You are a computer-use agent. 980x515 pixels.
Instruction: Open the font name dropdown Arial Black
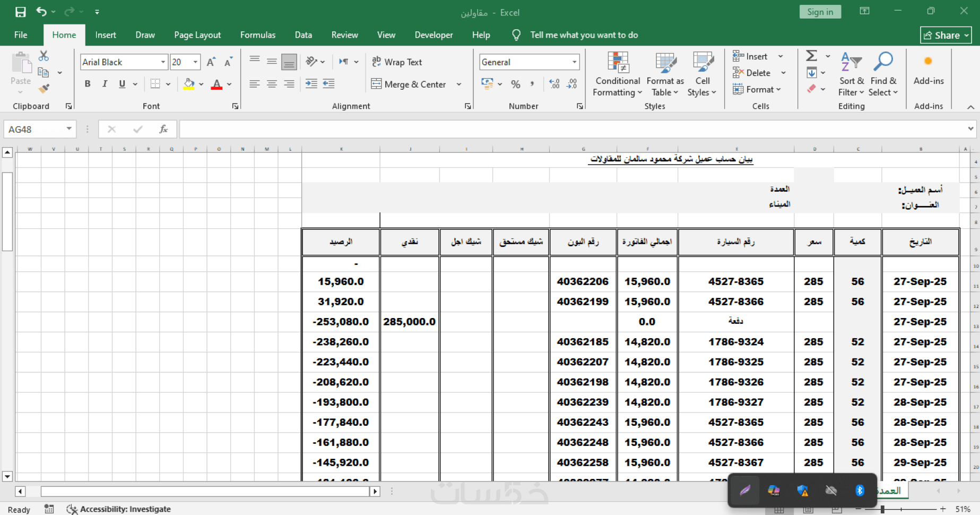[x=163, y=62]
